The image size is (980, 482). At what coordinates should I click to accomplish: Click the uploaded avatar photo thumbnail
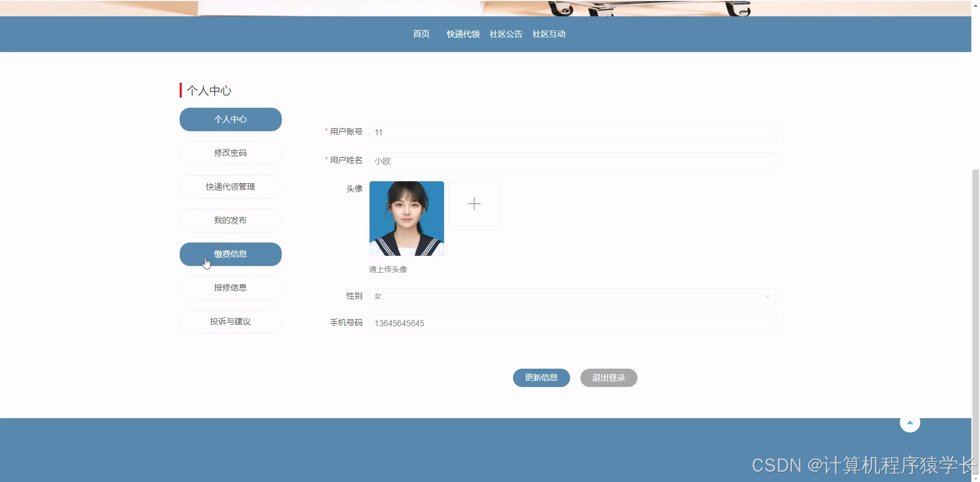pyautogui.click(x=407, y=218)
